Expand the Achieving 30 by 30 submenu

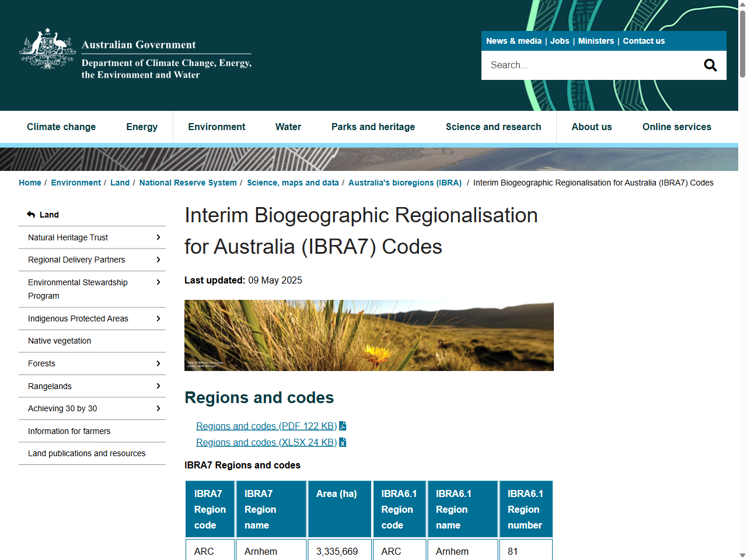click(158, 408)
